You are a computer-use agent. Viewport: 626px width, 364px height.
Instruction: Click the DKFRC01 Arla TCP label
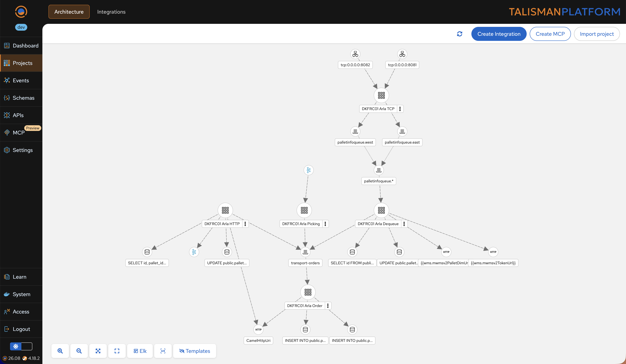(x=378, y=109)
